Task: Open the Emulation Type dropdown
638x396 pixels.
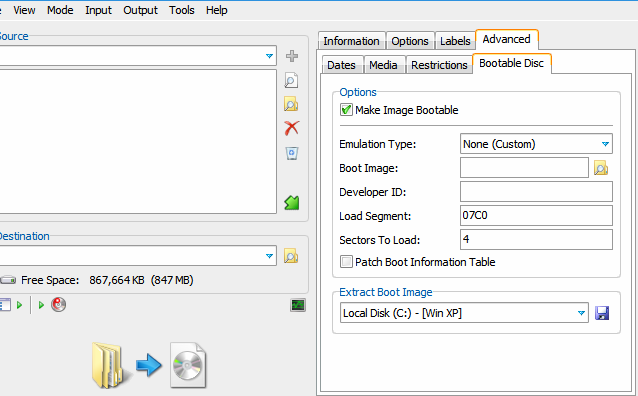Action: pos(536,144)
